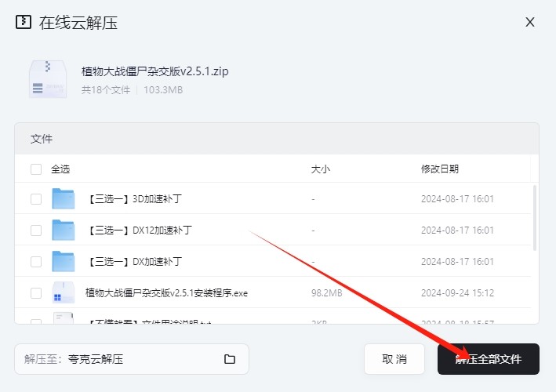The width and height of the screenshot is (556, 392).
Task: Click the 文件 section header
Action: coord(42,139)
